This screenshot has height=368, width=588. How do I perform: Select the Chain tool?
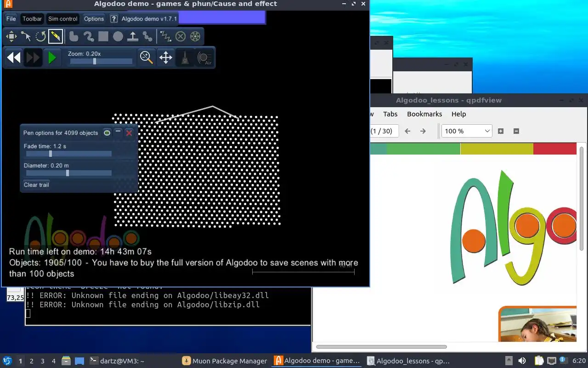tap(147, 36)
